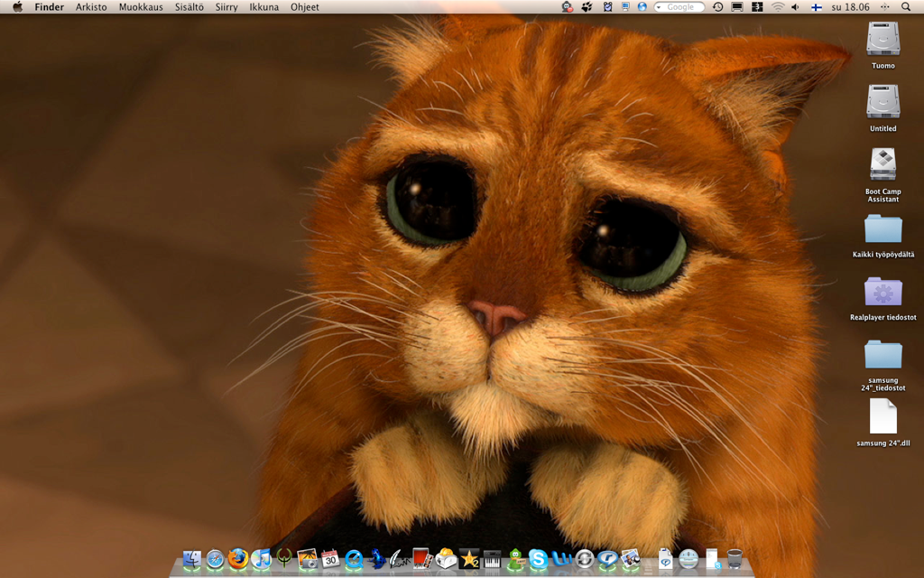Click the Google search field
The height and width of the screenshot is (578, 924).
point(679,7)
